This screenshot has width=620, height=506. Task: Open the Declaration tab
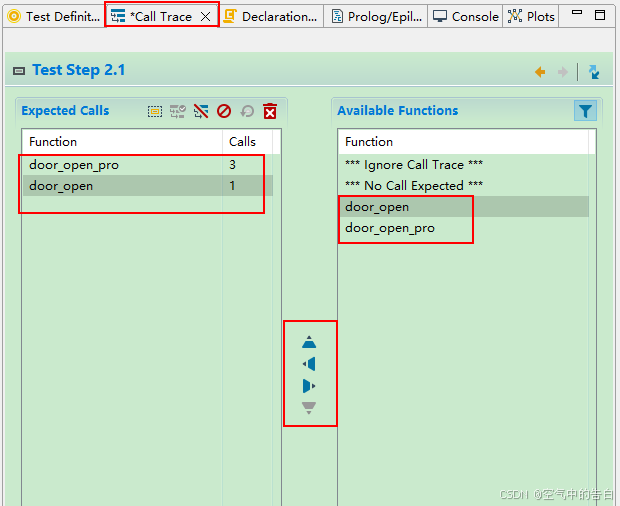270,16
